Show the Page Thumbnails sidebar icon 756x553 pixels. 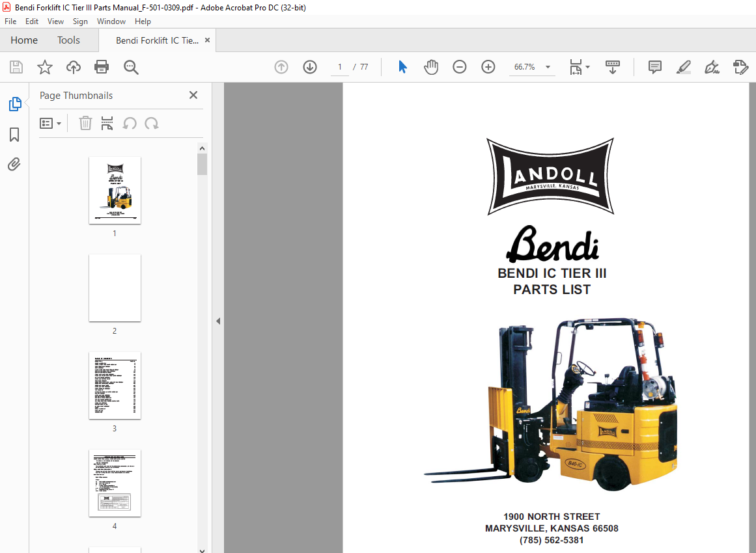pos(15,103)
